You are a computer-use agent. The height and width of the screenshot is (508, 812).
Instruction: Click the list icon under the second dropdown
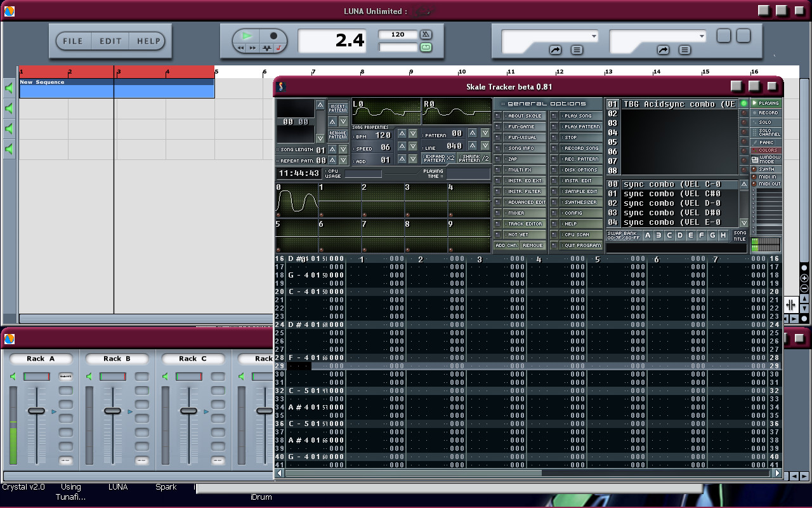click(684, 50)
